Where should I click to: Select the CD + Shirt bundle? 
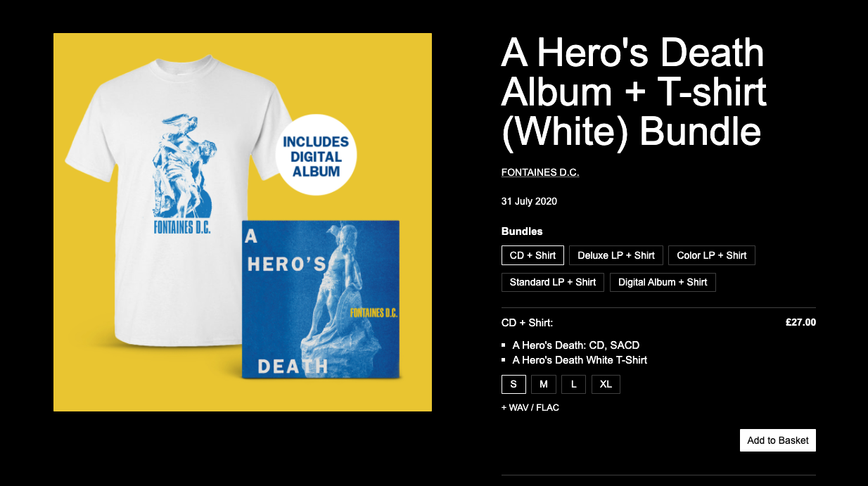pyautogui.click(x=532, y=255)
